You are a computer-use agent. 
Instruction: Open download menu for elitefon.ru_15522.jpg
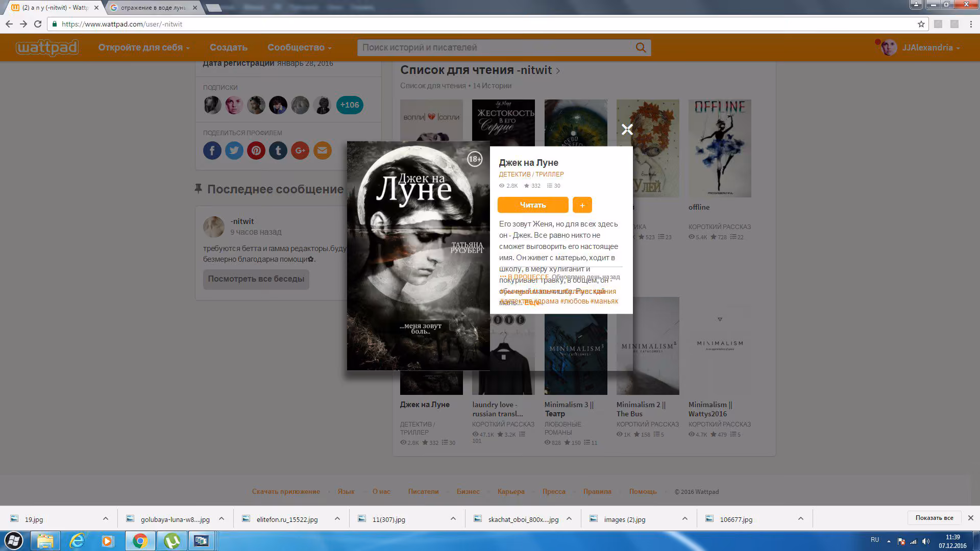pos(337,519)
